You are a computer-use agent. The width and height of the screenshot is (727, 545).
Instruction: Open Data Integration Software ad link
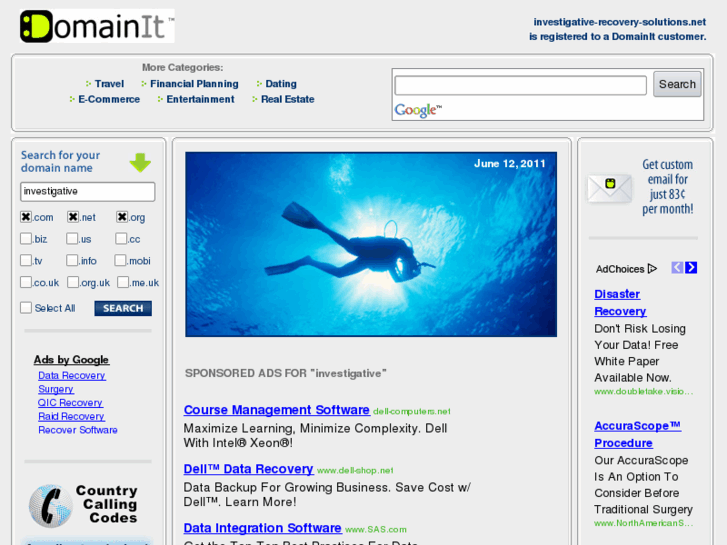(x=262, y=528)
